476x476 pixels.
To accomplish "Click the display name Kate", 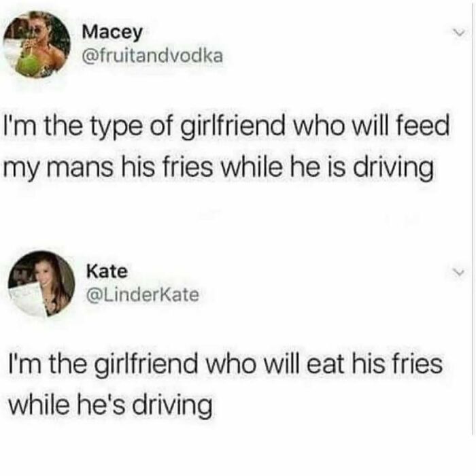I will point(107,271).
